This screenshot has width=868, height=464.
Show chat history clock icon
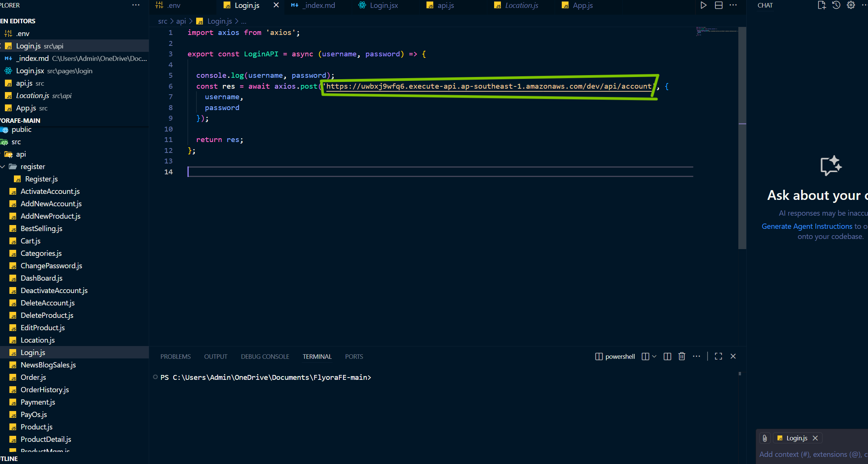point(836,5)
